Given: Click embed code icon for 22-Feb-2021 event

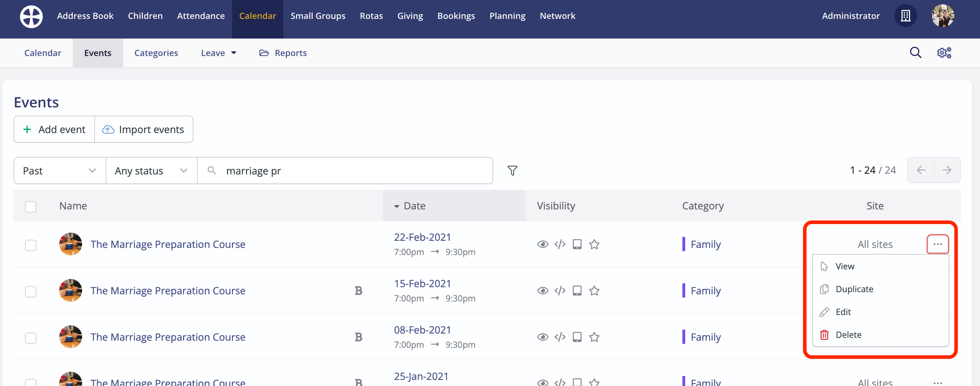Looking at the screenshot, I should click(560, 244).
